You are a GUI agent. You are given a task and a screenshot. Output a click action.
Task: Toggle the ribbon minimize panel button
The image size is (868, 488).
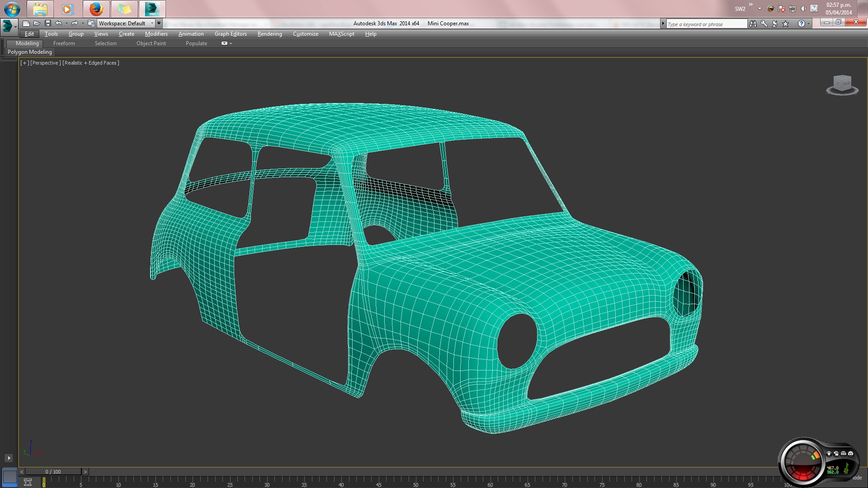[225, 43]
